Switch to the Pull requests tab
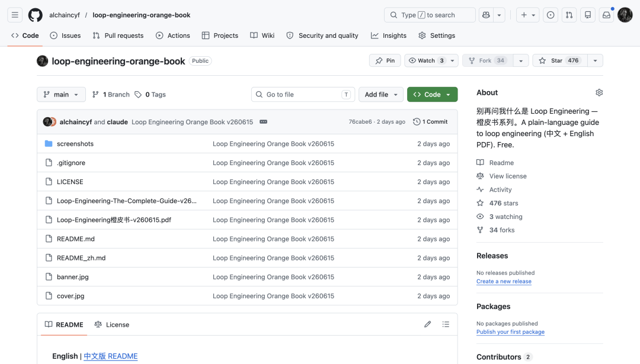The width and height of the screenshot is (640, 364). (118, 36)
